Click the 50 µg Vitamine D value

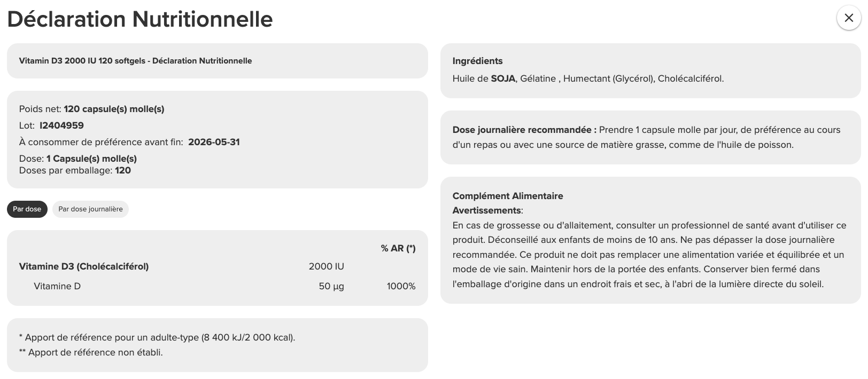click(331, 286)
